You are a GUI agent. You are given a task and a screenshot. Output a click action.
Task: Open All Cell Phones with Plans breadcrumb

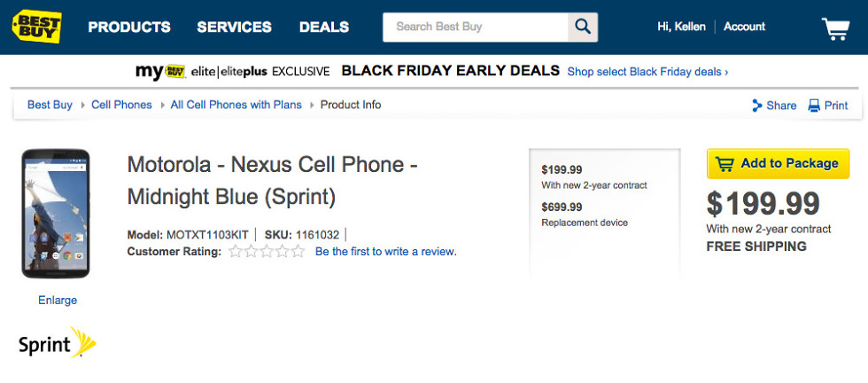tap(236, 105)
